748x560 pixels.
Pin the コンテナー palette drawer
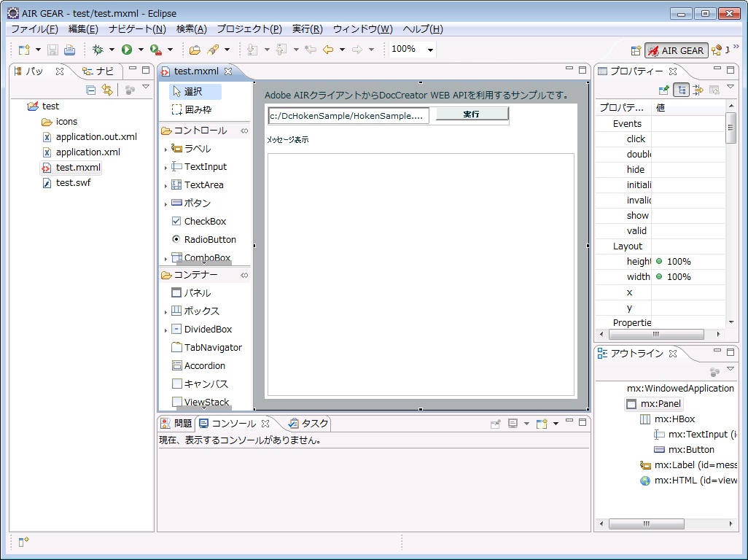pyautogui.click(x=244, y=275)
